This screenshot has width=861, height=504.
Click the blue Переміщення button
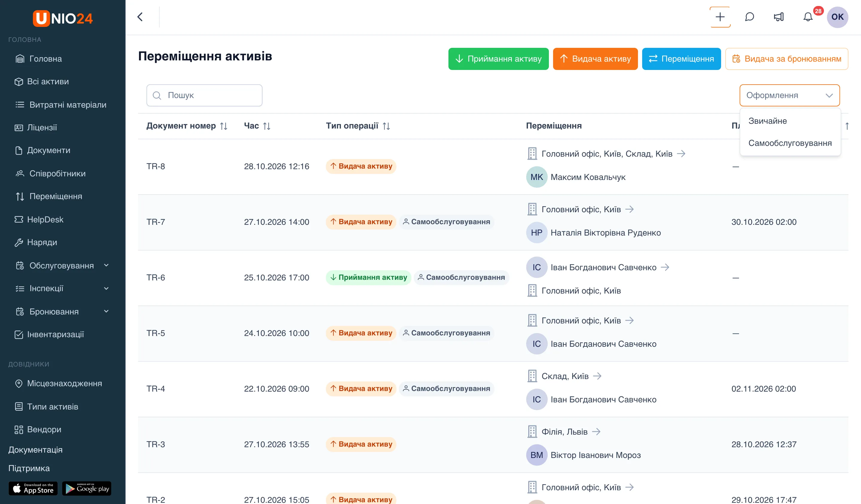[x=681, y=59]
